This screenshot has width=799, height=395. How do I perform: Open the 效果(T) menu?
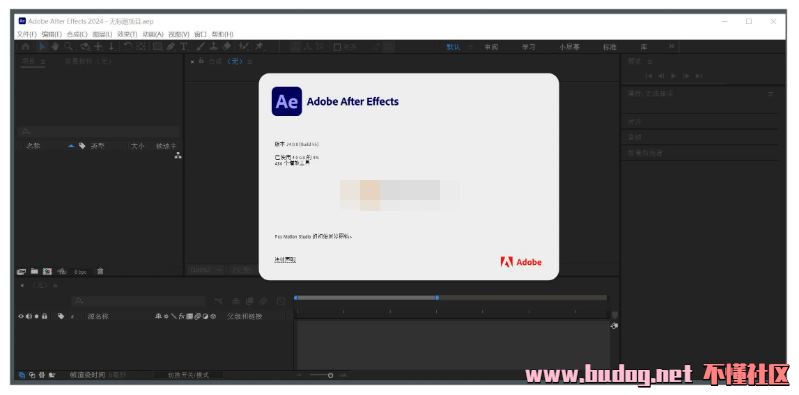[127, 34]
